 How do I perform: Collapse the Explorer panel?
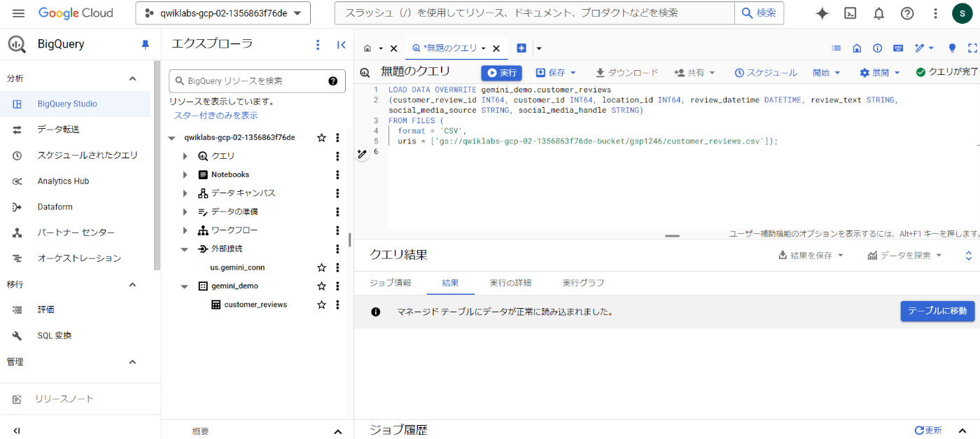point(341,44)
